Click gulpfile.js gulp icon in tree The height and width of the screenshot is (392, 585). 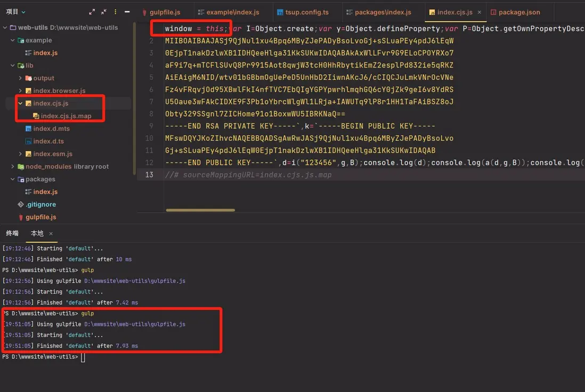(21, 217)
